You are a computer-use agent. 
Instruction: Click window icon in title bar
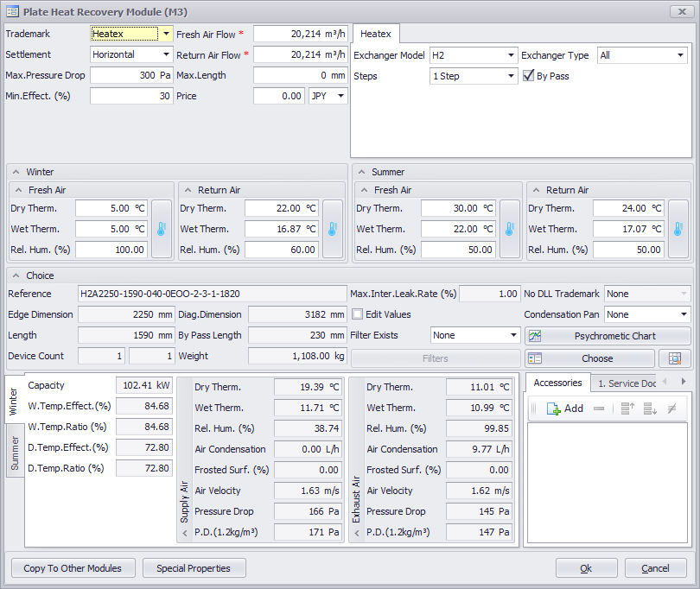(12, 11)
